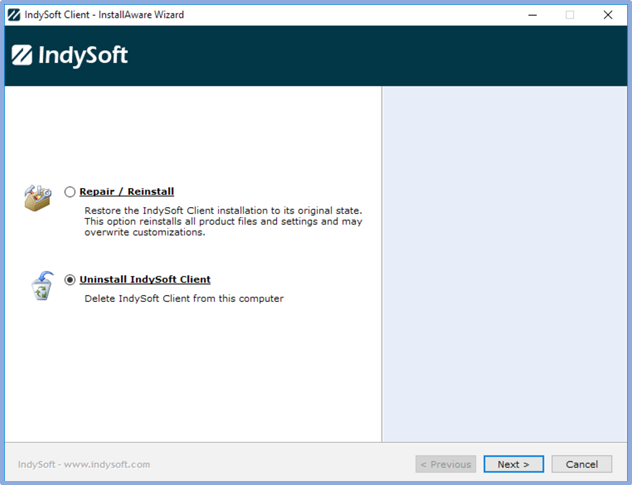
Task: Close the wizard window with the X
Action: (x=608, y=15)
